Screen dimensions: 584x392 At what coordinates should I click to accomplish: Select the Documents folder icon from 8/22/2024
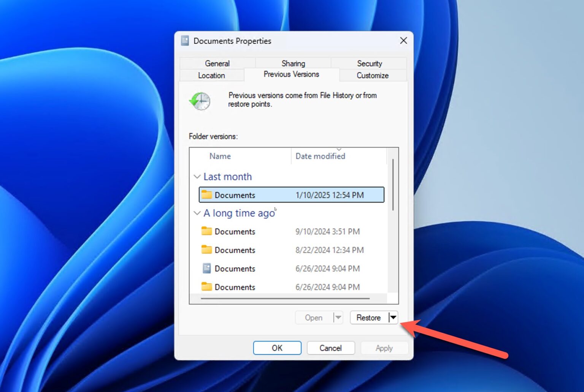(206, 250)
